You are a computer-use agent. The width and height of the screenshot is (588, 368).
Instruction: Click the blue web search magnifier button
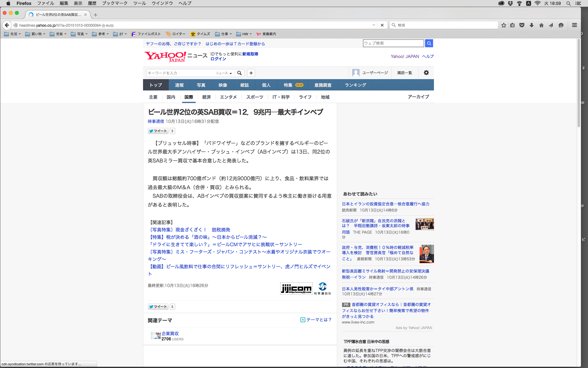(429, 43)
